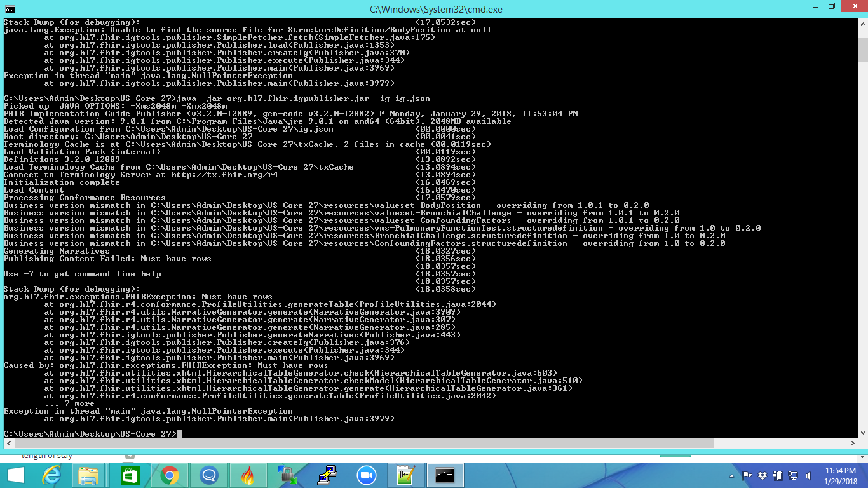Open the blue chat bubble app on taskbar
Viewport: 868px width, 488px height.
tap(208, 475)
